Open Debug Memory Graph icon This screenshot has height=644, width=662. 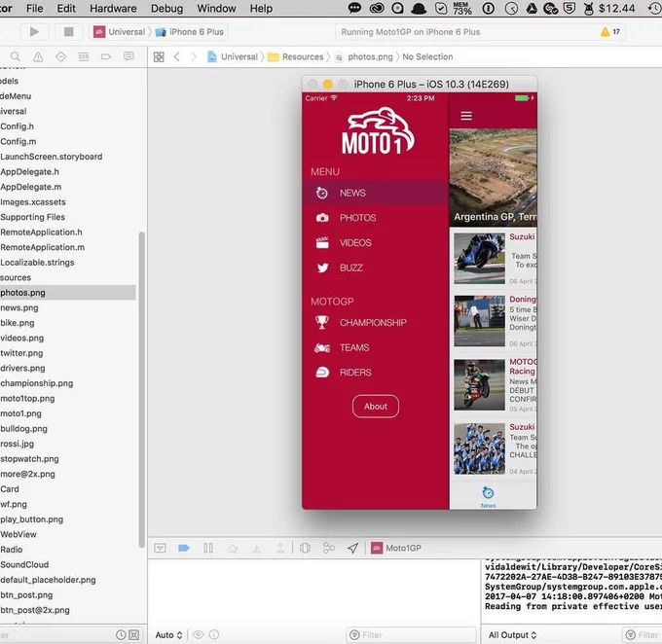pyautogui.click(x=329, y=548)
